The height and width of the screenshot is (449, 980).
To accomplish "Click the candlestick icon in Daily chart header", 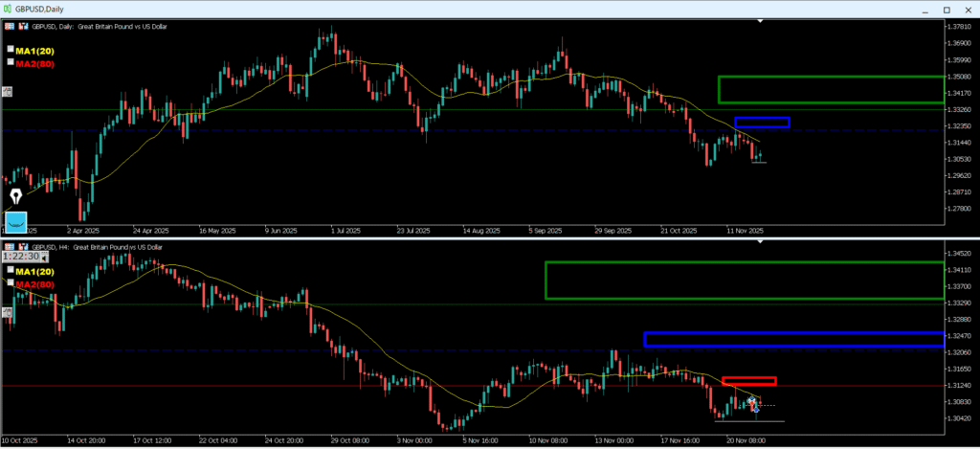I will 24,26.
